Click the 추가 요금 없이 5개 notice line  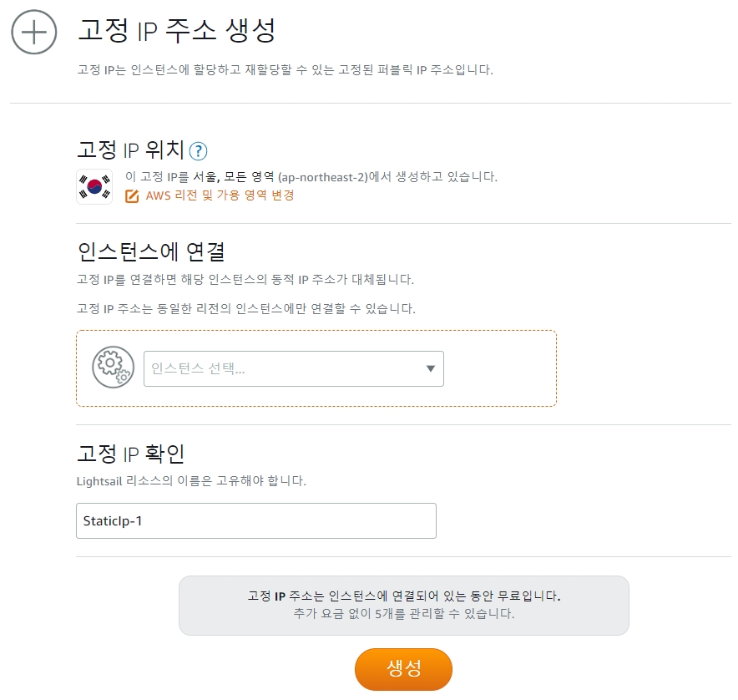pos(404,613)
